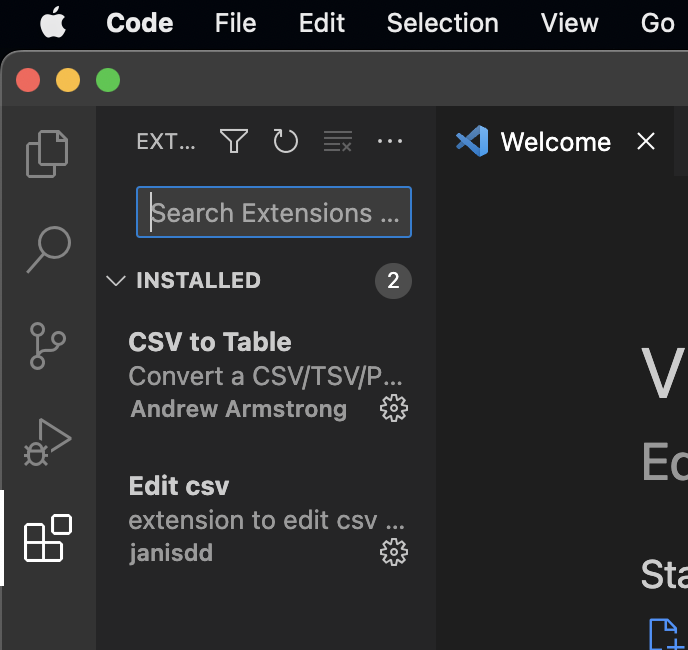Filter extensions using the funnel icon
The height and width of the screenshot is (650, 688).
pos(234,142)
